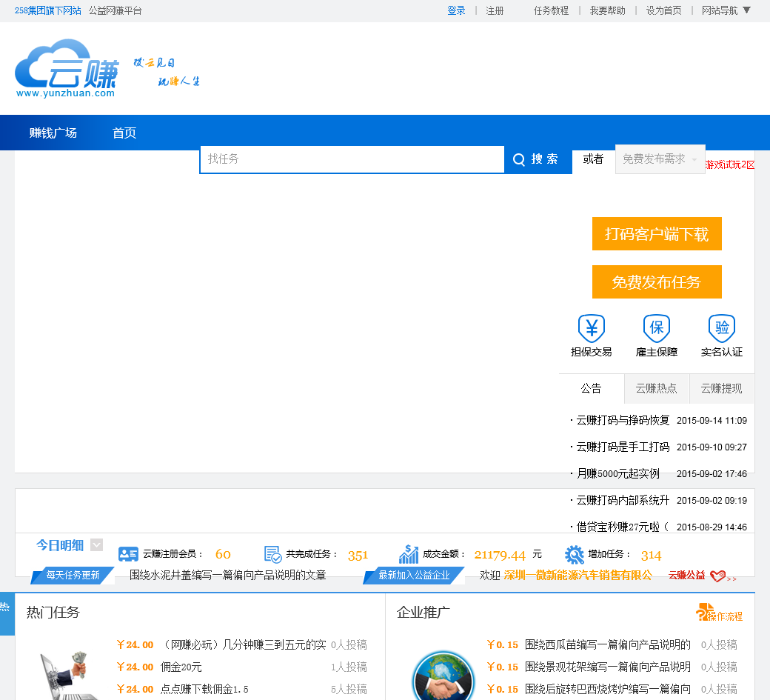This screenshot has width=770, height=700.
Task: Click the 258集团旗下网站 link
Action: tap(47, 11)
